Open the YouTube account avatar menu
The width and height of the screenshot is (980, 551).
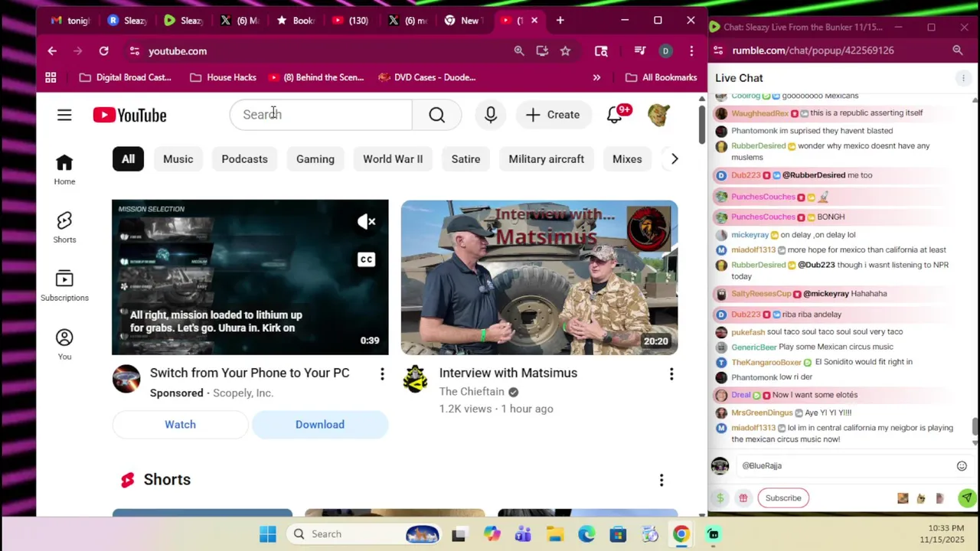pyautogui.click(x=659, y=115)
